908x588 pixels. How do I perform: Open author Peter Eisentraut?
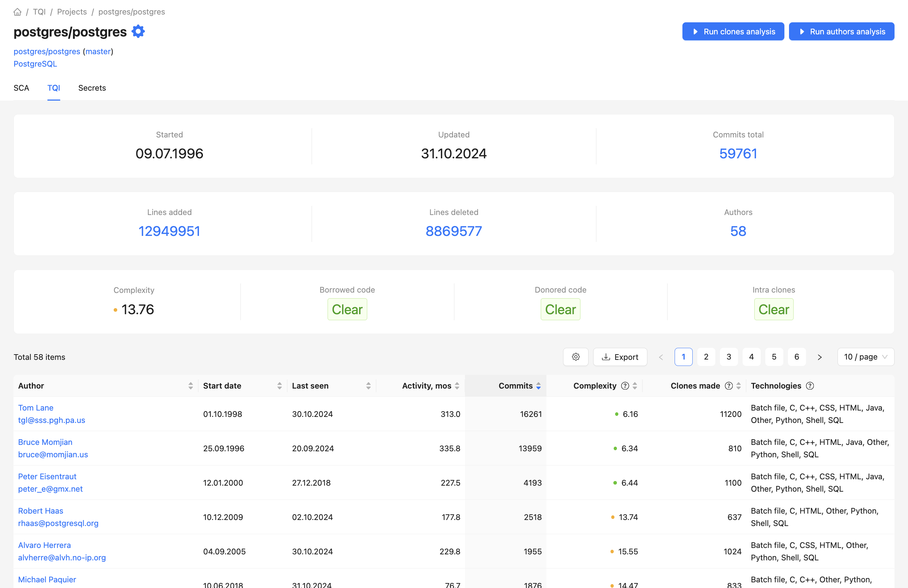pyautogui.click(x=47, y=476)
